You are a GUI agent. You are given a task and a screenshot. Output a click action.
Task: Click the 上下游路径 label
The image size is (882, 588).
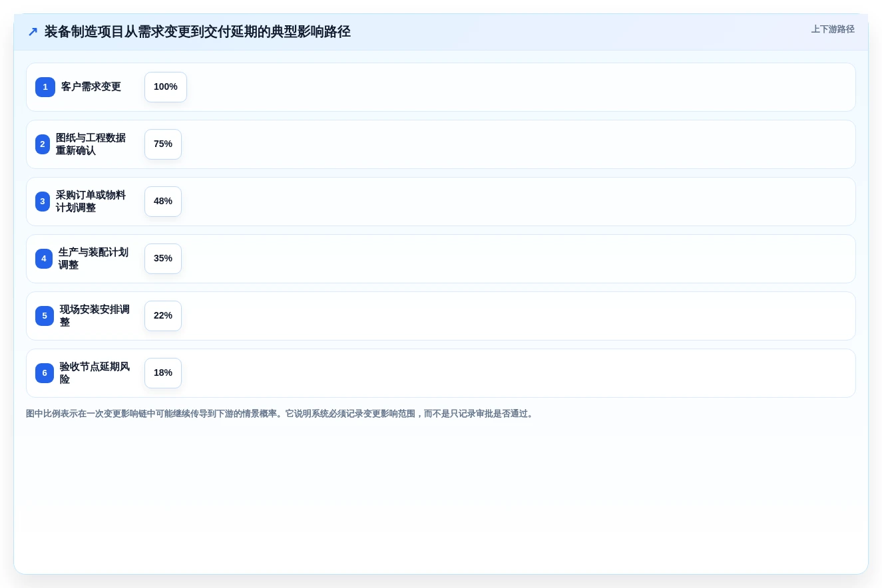pyautogui.click(x=833, y=29)
